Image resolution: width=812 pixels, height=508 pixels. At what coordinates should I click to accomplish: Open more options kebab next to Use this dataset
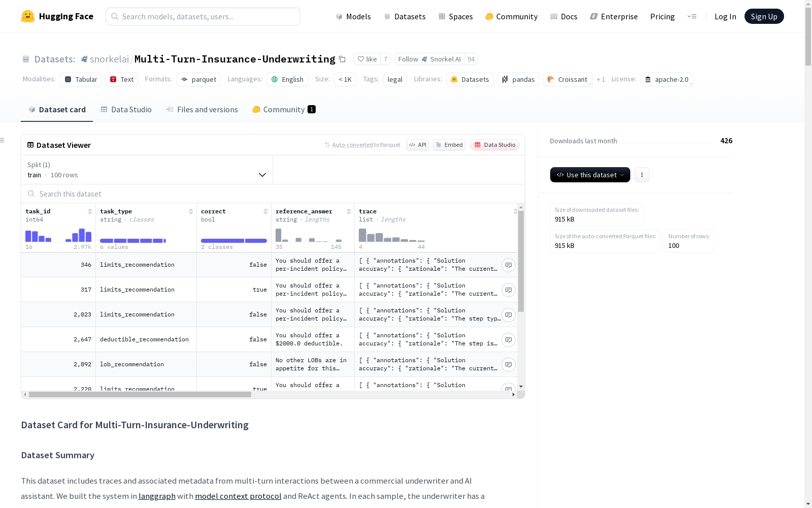pos(642,175)
